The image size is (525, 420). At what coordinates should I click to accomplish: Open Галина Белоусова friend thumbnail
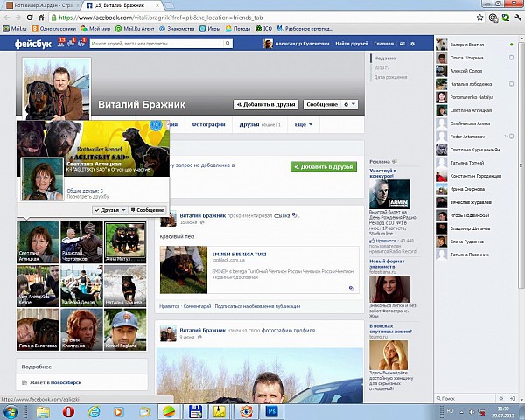[38, 330]
